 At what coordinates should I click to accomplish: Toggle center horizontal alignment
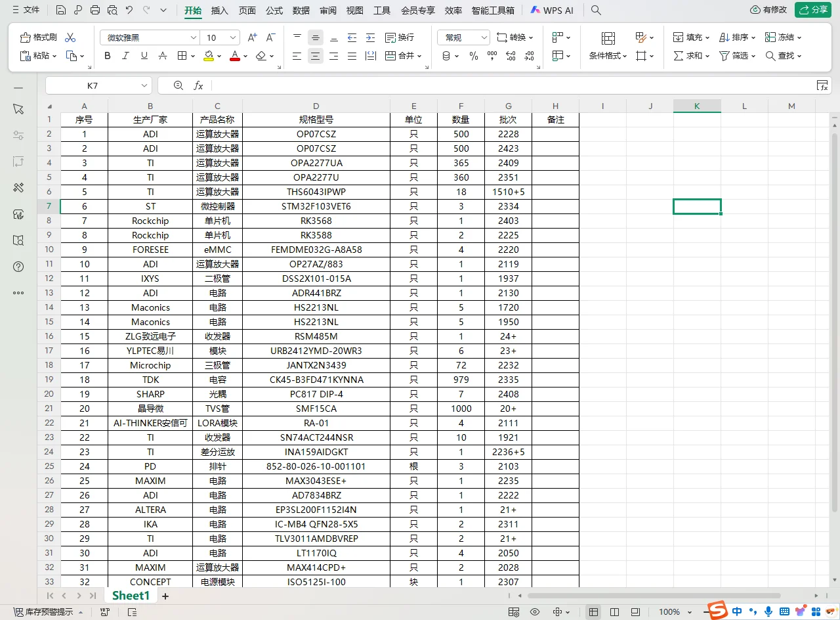pyautogui.click(x=316, y=56)
